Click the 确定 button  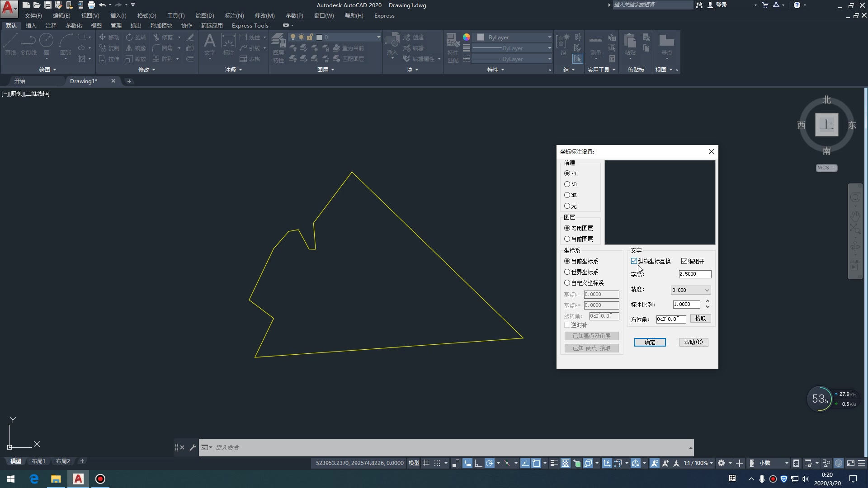pyautogui.click(x=650, y=342)
